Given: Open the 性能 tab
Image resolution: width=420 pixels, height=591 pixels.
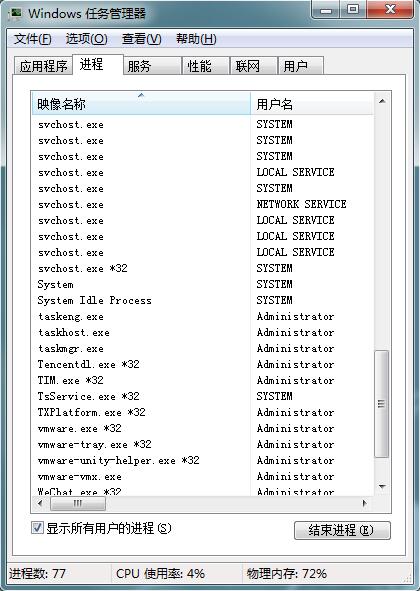Looking at the screenshot, I should point(205,66).
